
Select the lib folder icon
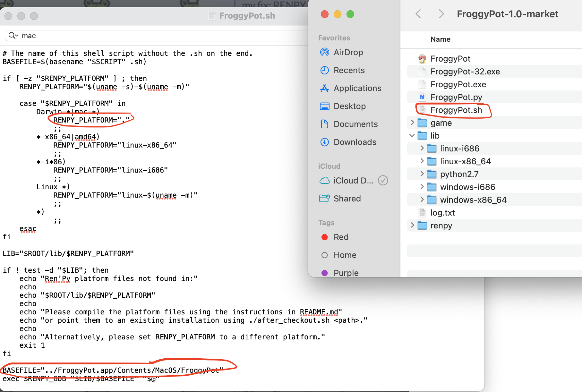coord(422,136)
